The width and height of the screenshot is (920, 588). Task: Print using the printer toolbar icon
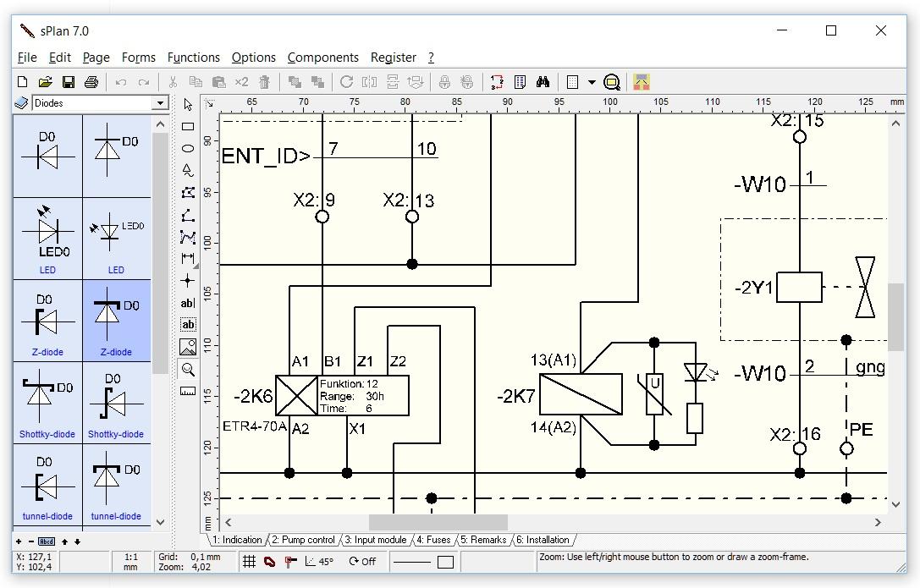pos(91,82)
